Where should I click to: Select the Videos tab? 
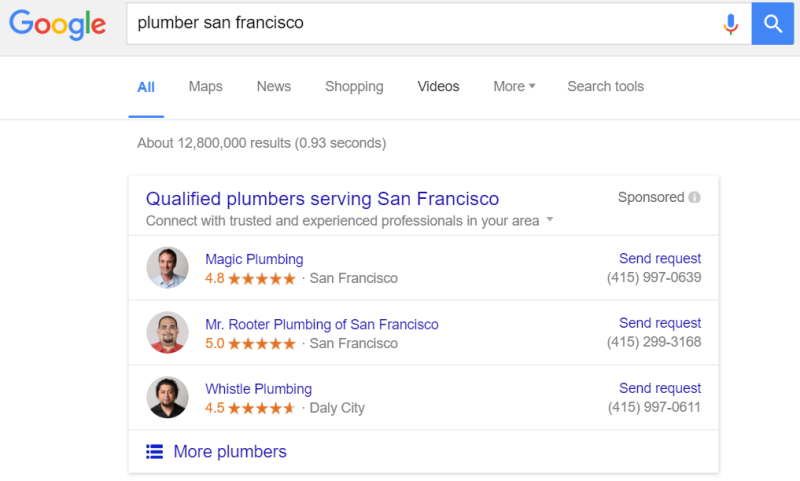tap(438, 86)
